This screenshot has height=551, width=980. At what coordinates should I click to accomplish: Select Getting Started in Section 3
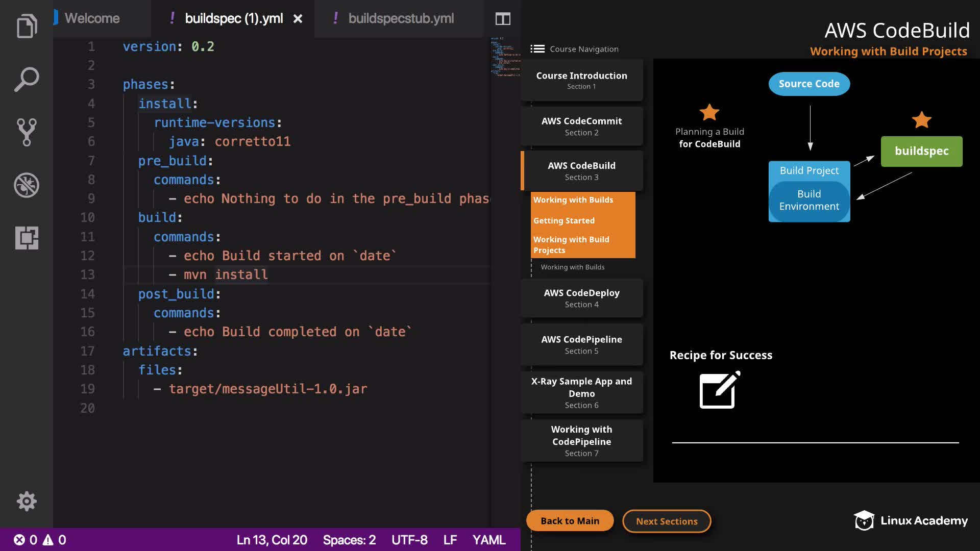click(564, 220)
